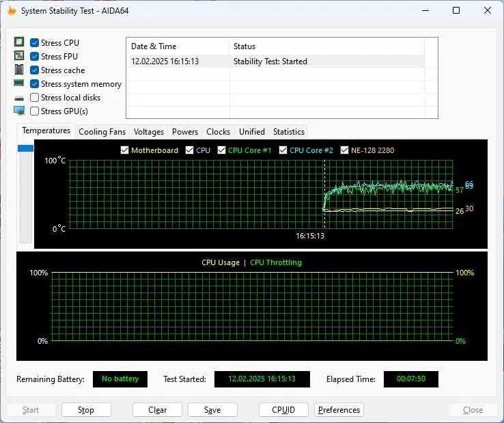Click the monitor icon beside Stress GPU(s)

pos(19,111)
